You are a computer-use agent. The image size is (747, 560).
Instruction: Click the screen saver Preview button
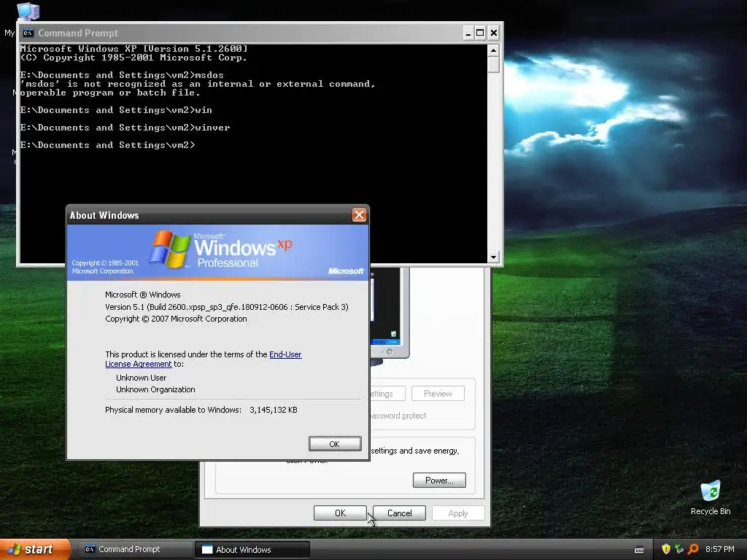pyautogui.click(x=438, y=393)
